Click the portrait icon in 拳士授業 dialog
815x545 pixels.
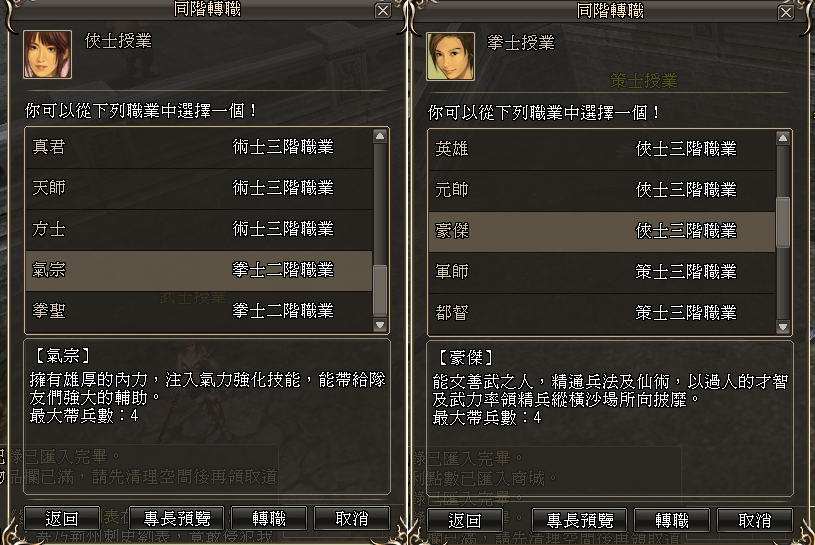[x=450, y=55]
